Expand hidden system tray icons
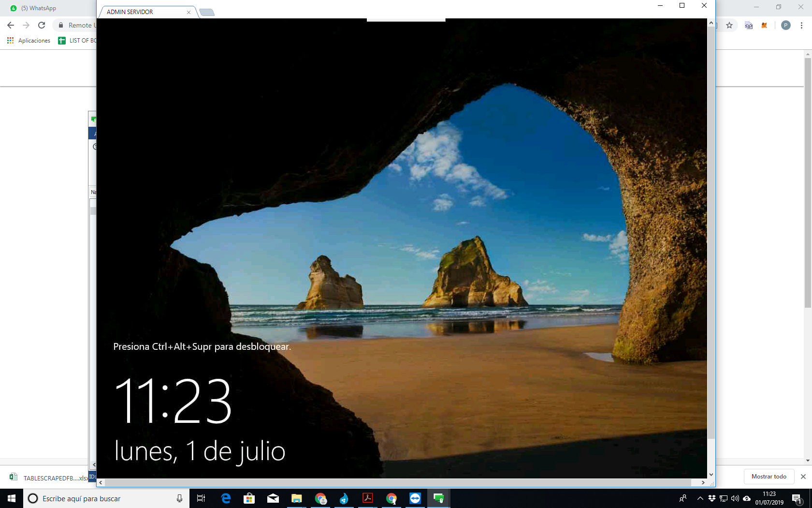This screenshot has width=812, height=508. (x=700, y=498)
